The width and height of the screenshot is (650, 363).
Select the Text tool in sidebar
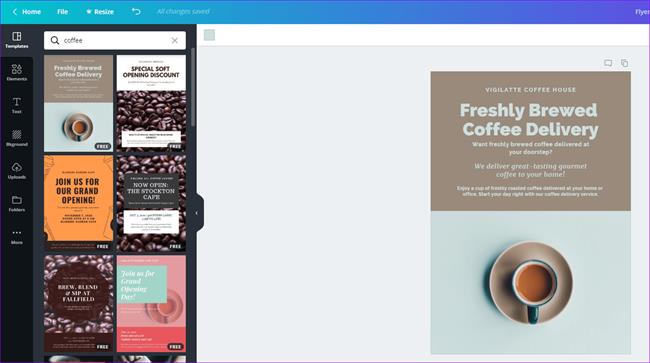click(17, 105)
